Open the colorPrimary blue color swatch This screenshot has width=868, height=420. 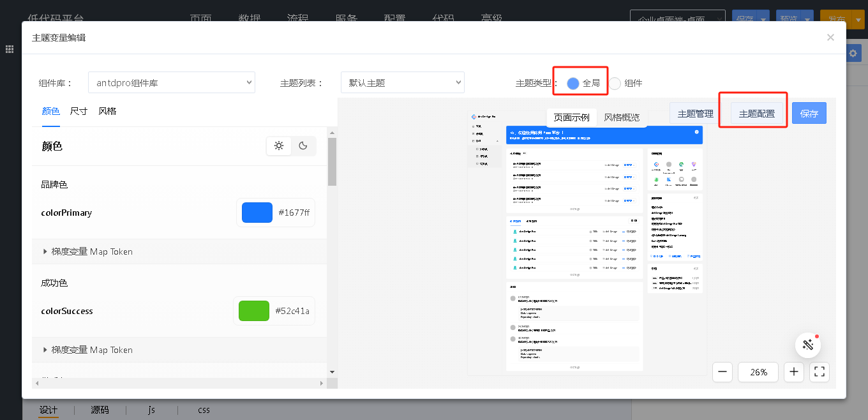coord(257,213)
